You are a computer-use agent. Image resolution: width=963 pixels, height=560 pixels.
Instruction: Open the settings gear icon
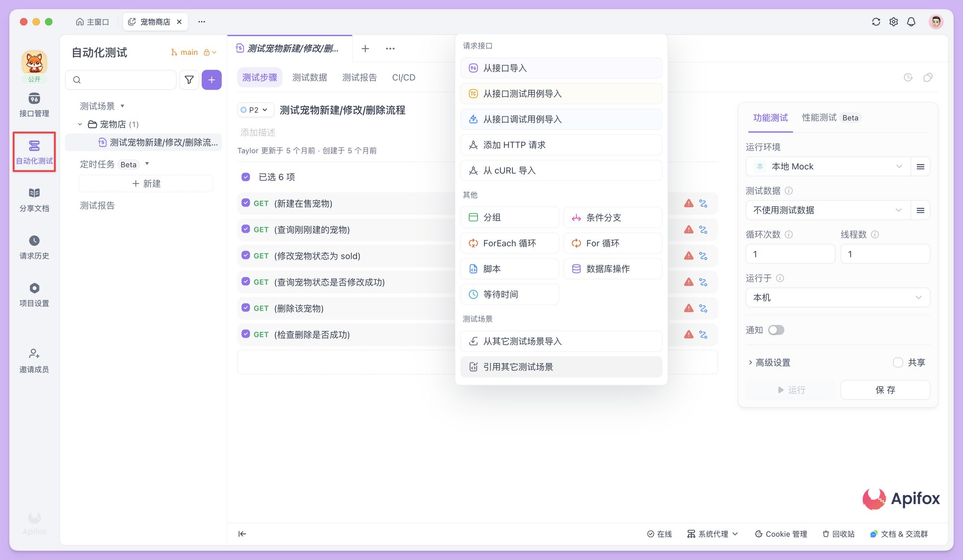pyautogui.click(x=893, y=22)
